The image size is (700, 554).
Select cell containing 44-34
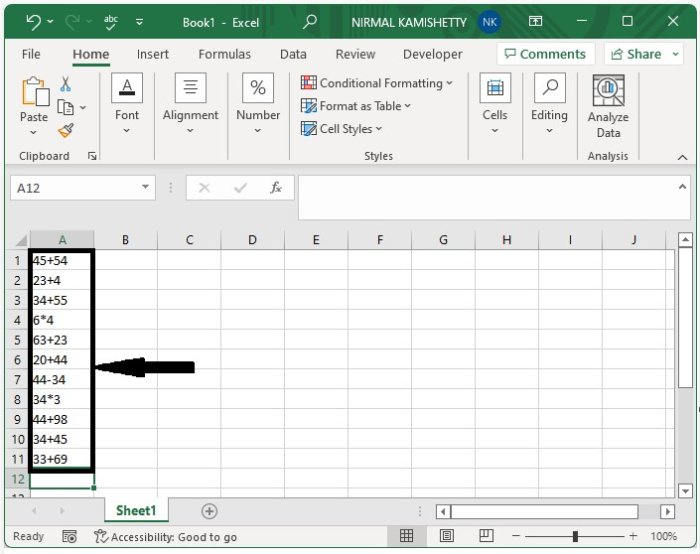tap(62, 379)
